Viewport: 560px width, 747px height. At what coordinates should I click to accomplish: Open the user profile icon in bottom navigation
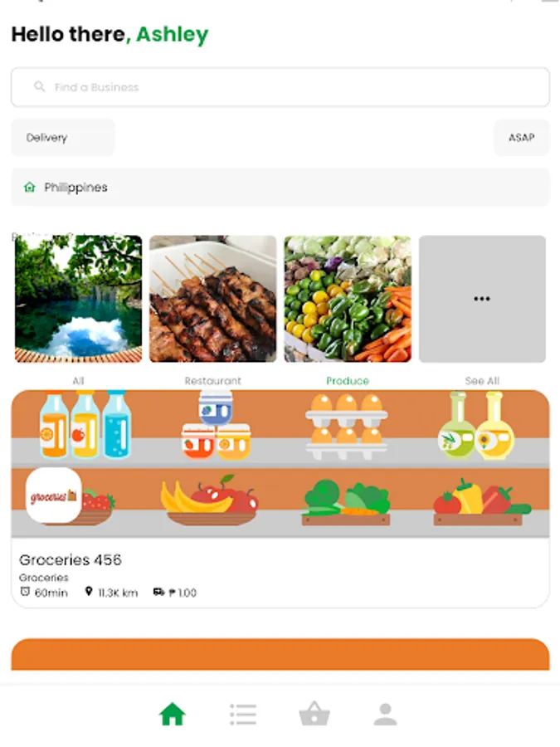click(x=385, y=714)
